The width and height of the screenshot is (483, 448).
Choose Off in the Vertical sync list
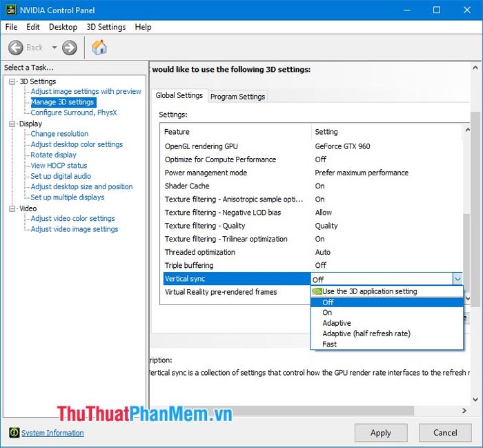[x=387, y=302]
